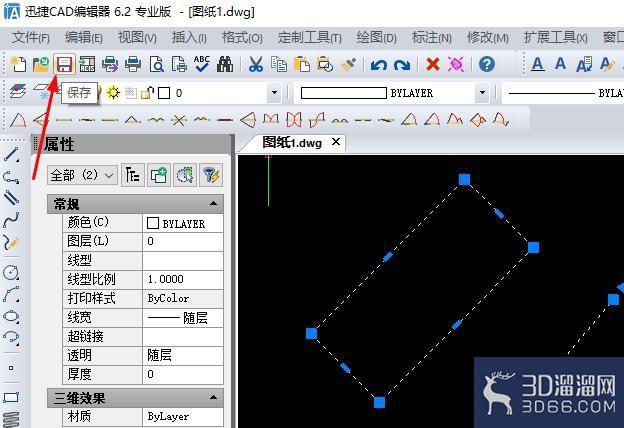
Task: Select the Match Properties brush icon
Action: (349, 64)
